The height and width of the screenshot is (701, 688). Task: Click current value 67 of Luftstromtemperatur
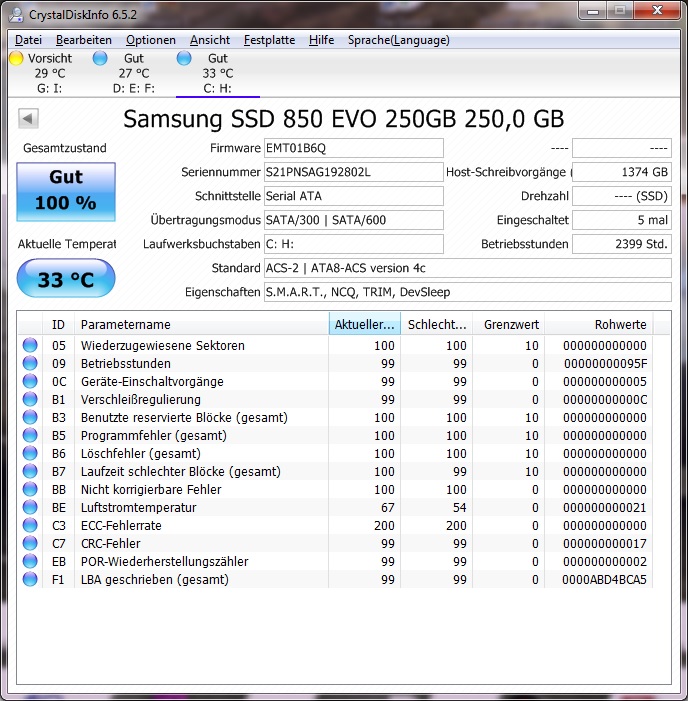(x=388, y=508)
